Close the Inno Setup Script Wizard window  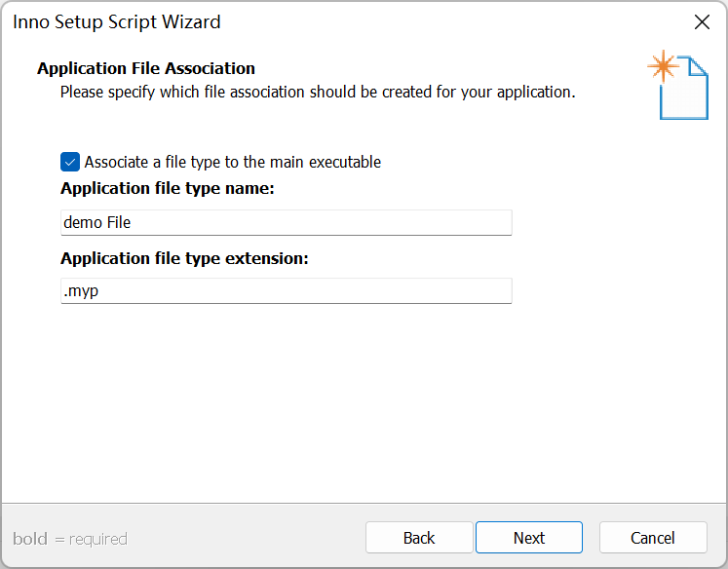click(701, 21)
